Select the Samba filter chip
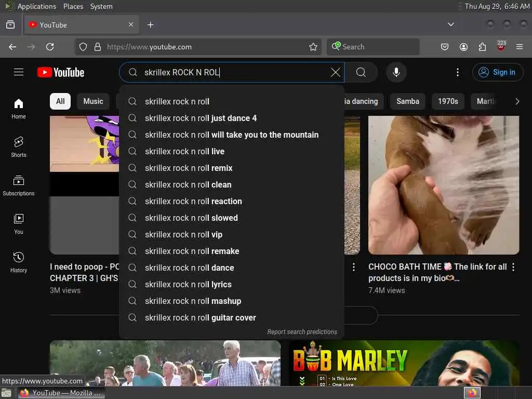The width and height of the screenshot is (532, 399). click(x=408, y=101)
